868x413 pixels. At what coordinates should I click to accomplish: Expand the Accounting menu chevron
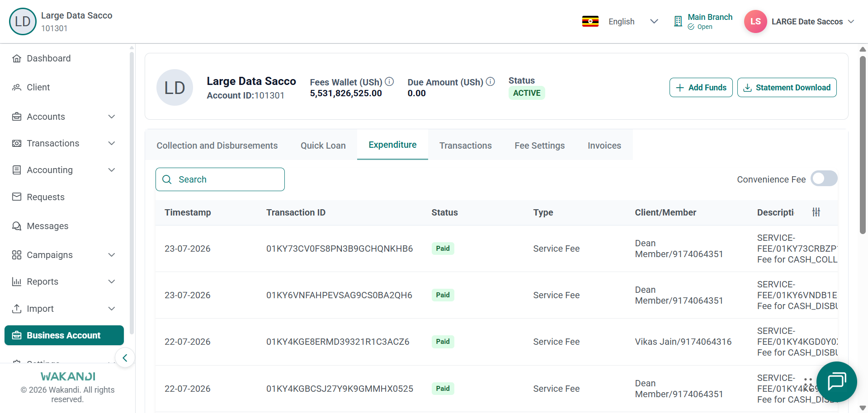112,170
